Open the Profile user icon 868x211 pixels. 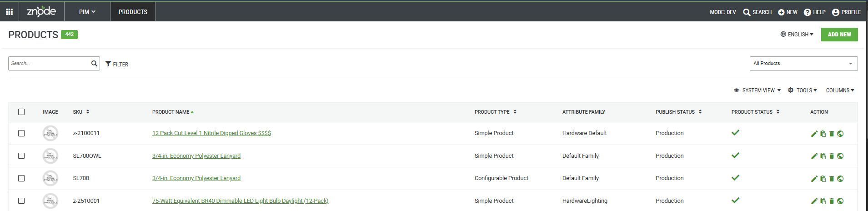[x=836, y=12]
